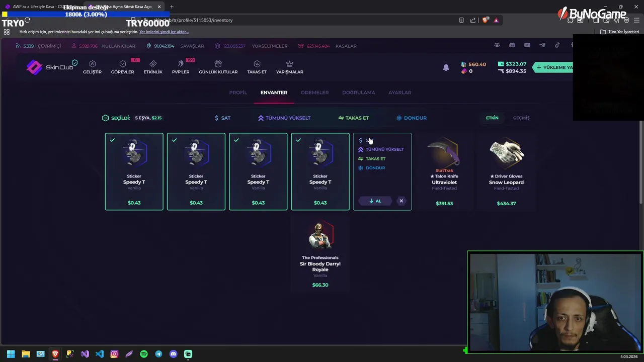The height and width of the screenshot is (362, 644).
Task: Open the Görevler missions section
Action: 122,67
